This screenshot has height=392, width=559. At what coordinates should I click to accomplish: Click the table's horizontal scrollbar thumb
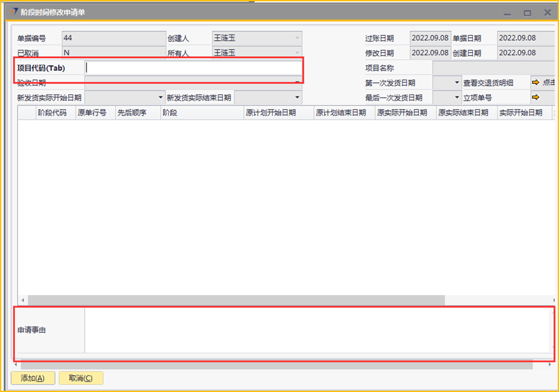point(235,300)
